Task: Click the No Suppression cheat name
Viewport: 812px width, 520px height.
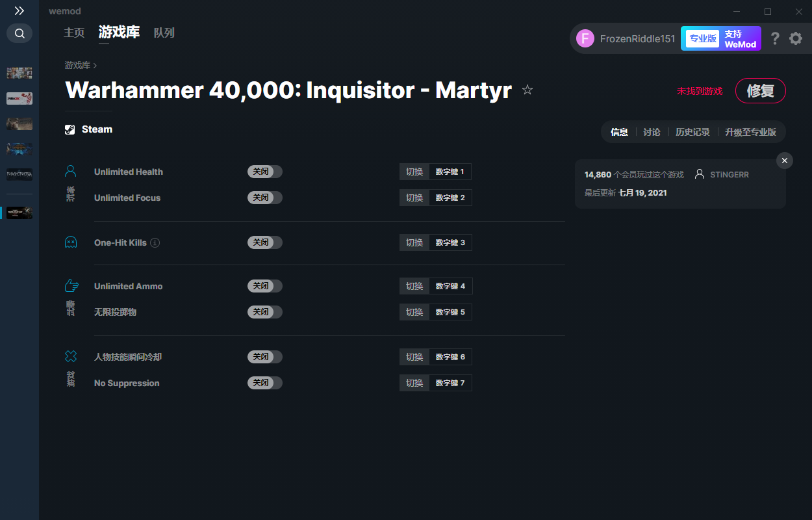Action: tap(127, 383)
